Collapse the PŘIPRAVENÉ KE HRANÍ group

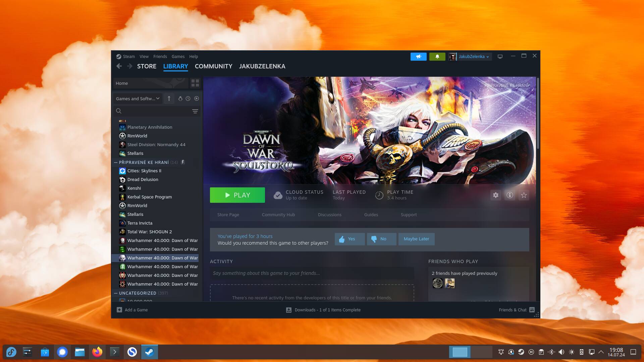point(115,162)
